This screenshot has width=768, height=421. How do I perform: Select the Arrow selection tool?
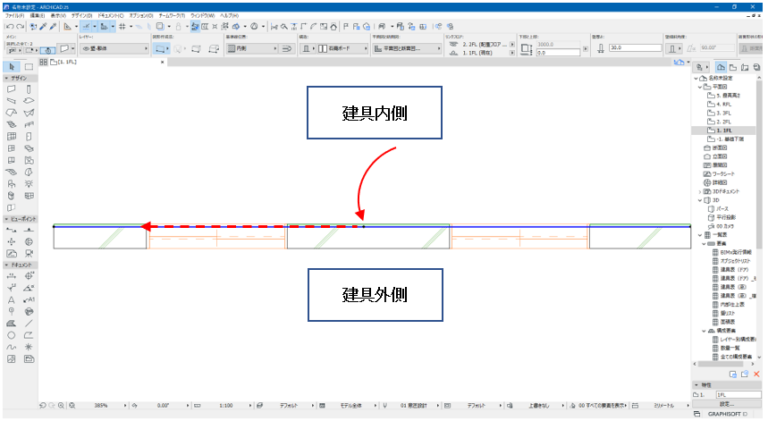[x=12, y=67]
